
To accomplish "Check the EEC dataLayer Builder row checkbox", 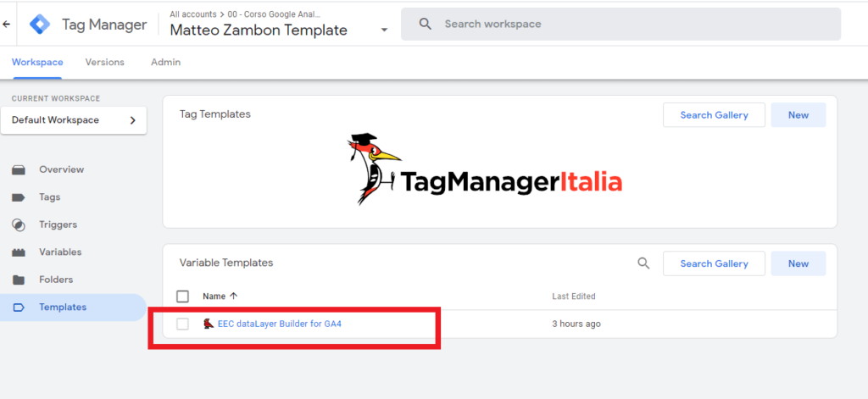I will (x=183, y=324).
